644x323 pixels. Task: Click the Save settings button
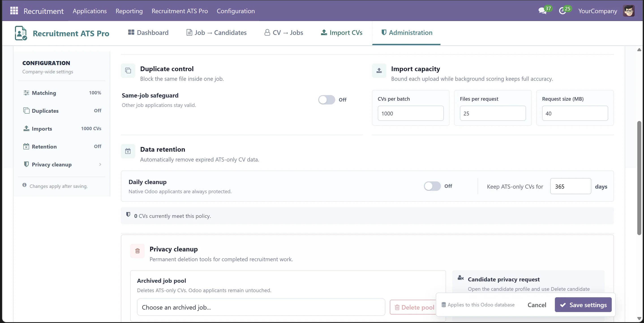pyautogui.click(x=583, y=305)
